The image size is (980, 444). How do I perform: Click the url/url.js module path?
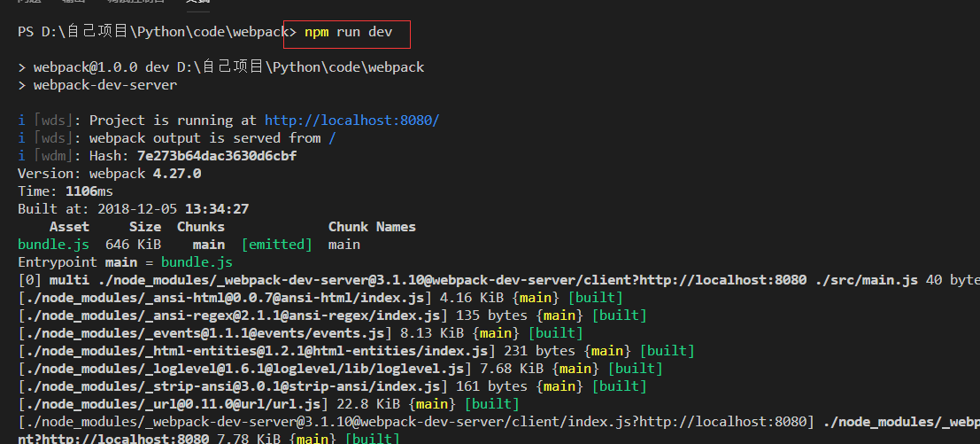174,405
